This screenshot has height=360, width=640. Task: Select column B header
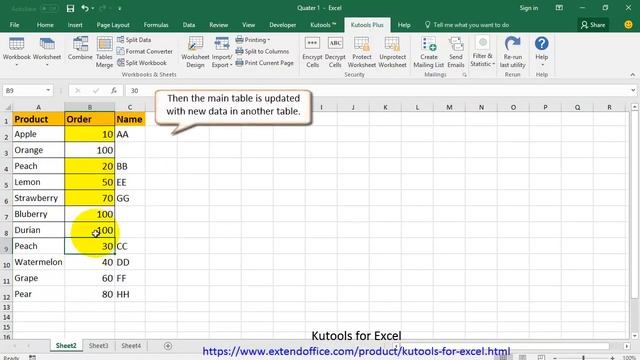[90, 107]
